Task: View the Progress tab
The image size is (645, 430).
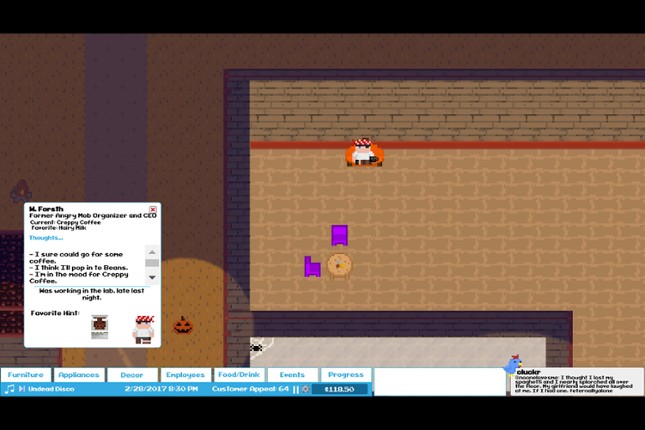Action: pyautogui.click(x=346, y=375)
